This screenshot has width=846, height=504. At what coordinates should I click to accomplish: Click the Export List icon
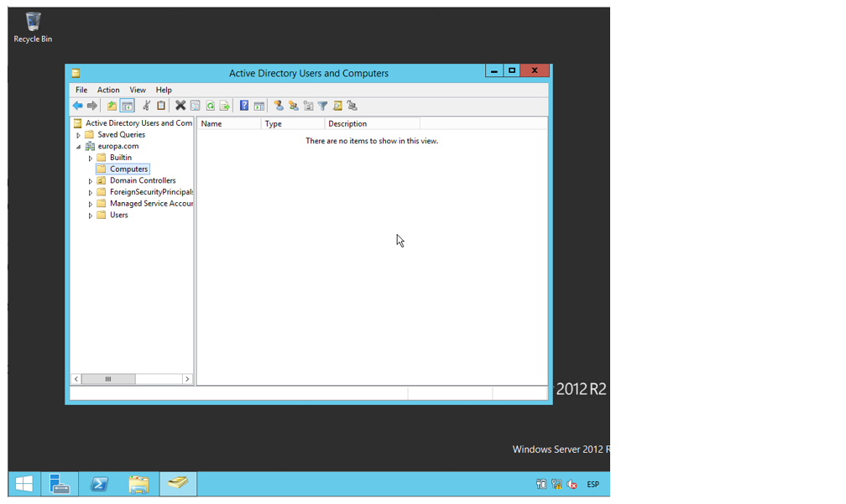pos(224,106)
